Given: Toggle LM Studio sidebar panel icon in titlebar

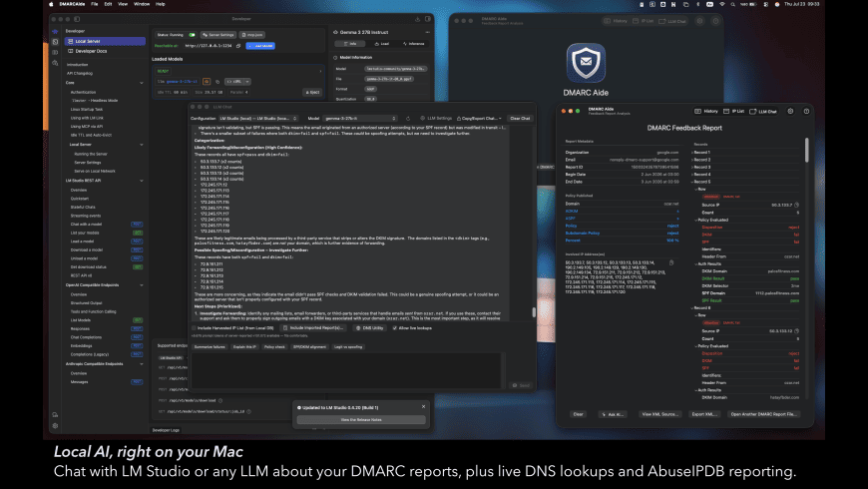Looking at the screenshot, I should point(77,19).
